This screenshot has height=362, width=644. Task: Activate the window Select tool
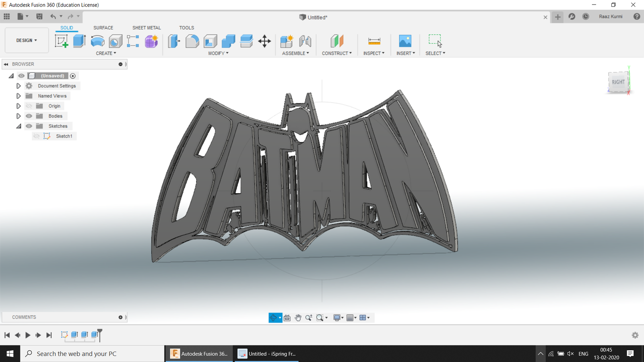(436, 41)
